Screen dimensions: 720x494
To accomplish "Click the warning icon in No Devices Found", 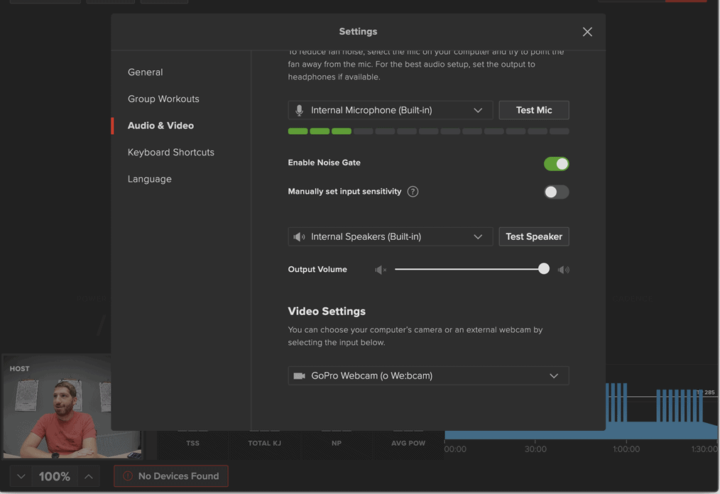I will pos(128,476).
